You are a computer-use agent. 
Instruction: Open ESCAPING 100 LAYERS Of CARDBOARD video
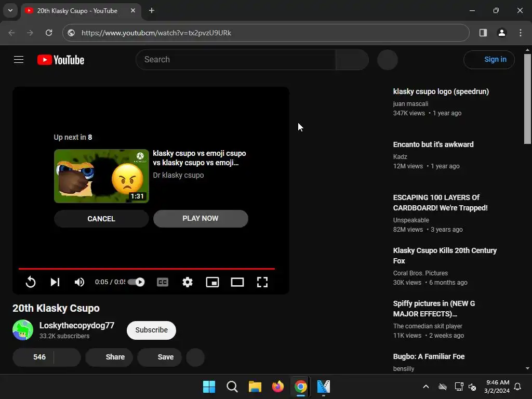tap(440, 203)
